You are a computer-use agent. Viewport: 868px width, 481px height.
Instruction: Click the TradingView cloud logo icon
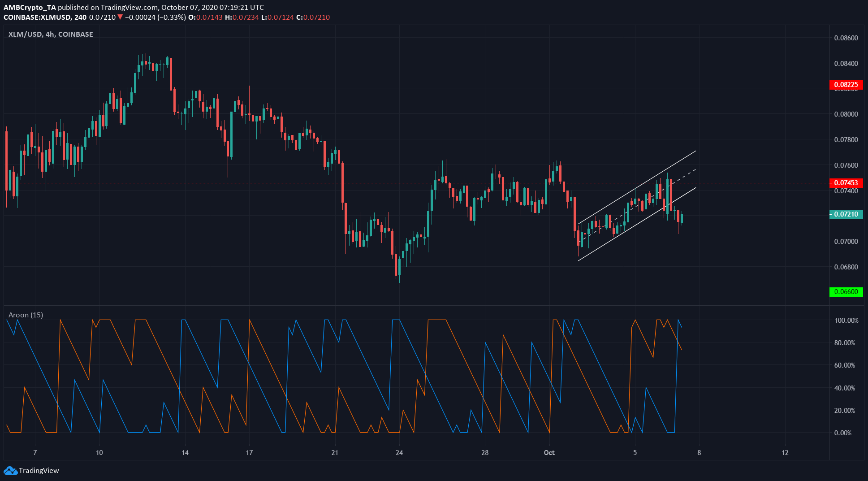[x=10, y=470]
